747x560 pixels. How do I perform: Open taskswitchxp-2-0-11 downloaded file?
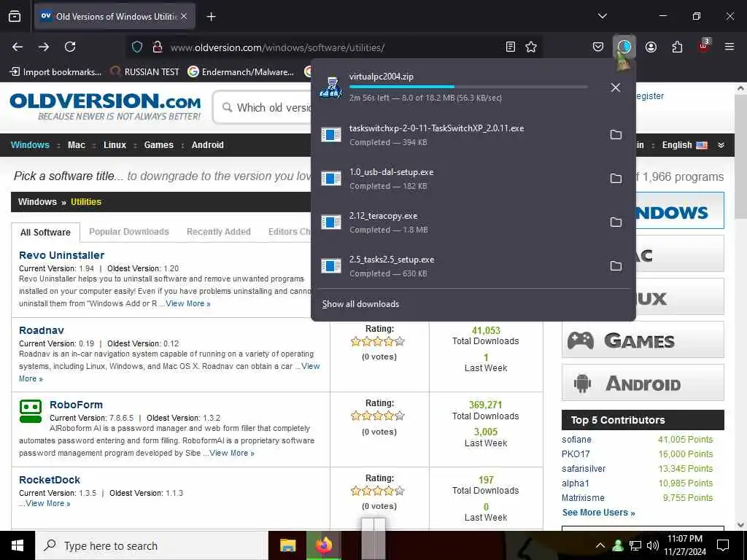click(x=457, y=135)
